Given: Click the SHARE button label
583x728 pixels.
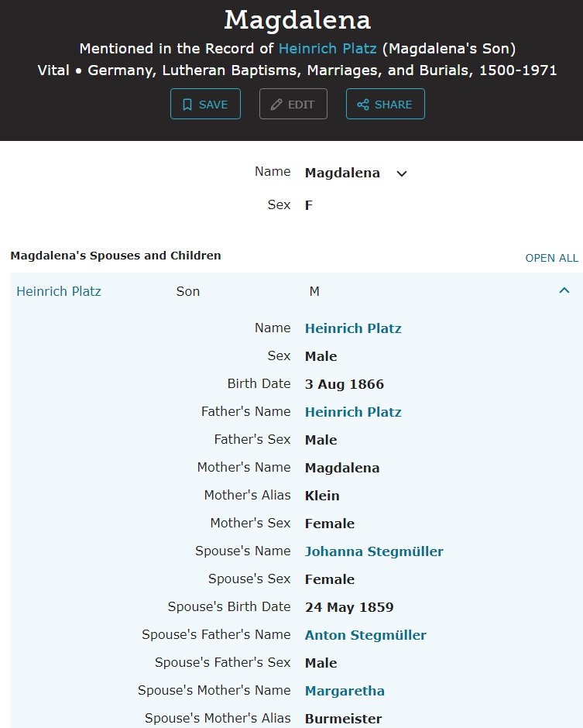Looking at the screenshot, I should tap(393, 105).
